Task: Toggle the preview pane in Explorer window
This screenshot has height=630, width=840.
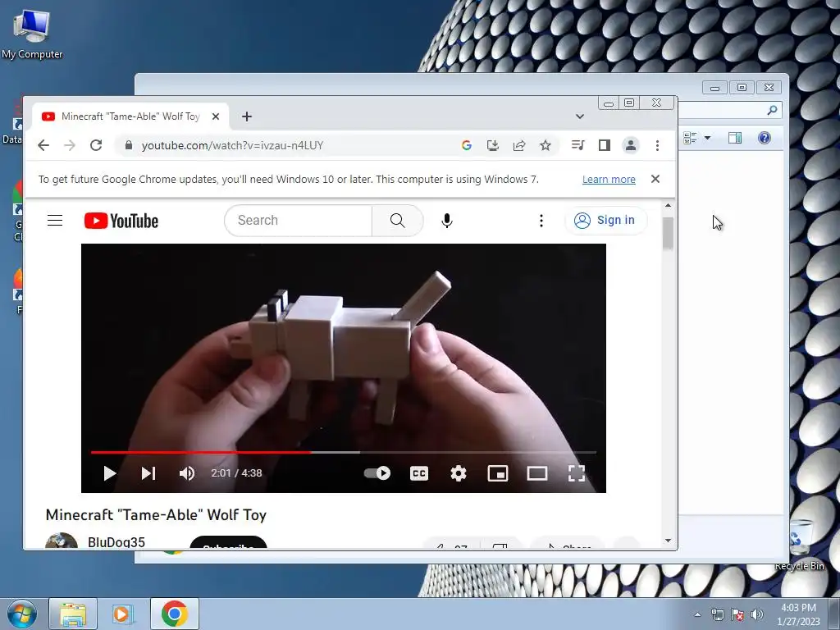Action: point(735,138)
